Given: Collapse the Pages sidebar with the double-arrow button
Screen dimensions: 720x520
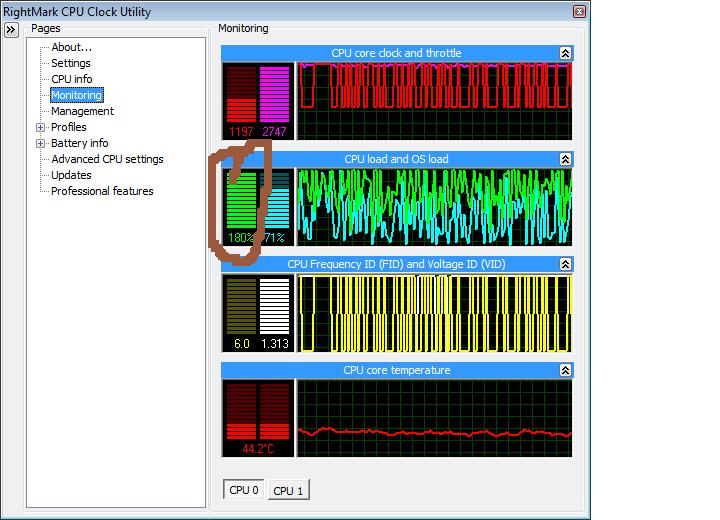Looking at the screenshot, I should [x=11, y=30].
